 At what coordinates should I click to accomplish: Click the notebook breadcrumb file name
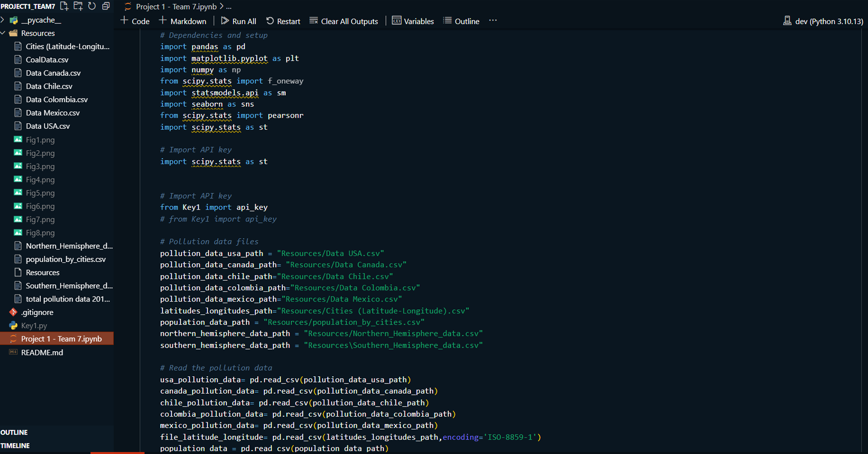pos(176,7)
